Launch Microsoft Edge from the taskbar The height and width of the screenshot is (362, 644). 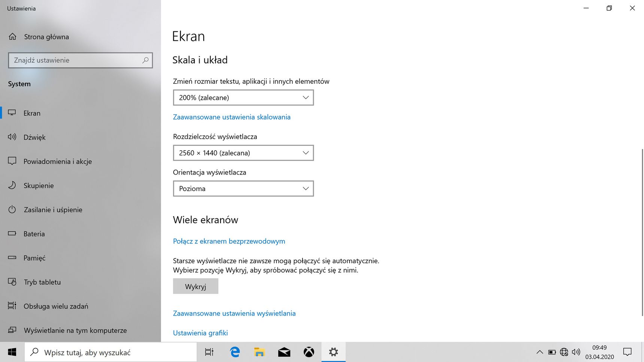click(x=235, y=352)
